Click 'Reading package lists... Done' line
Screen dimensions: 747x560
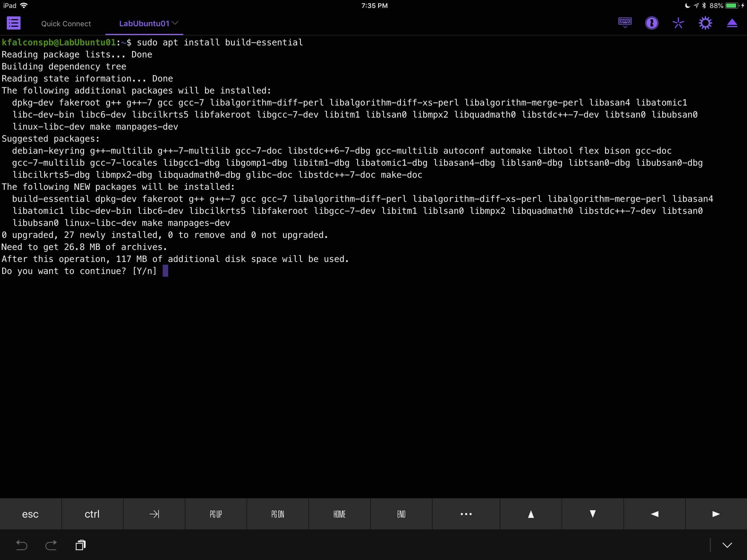[77, 54]
